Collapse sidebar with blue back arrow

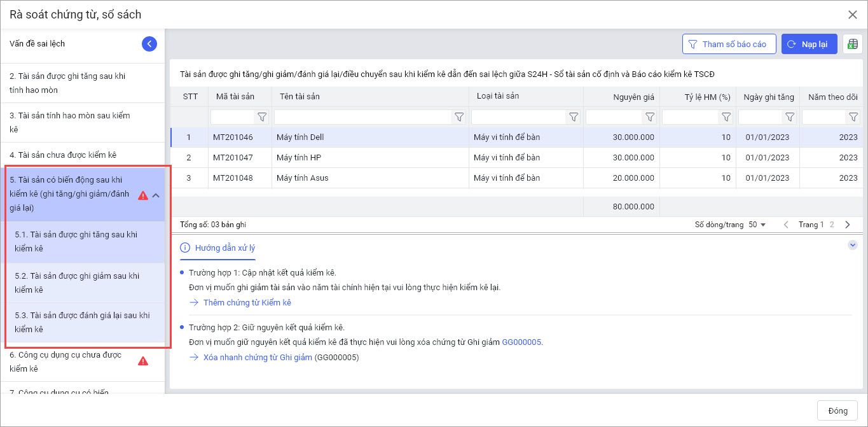[149, 44]
